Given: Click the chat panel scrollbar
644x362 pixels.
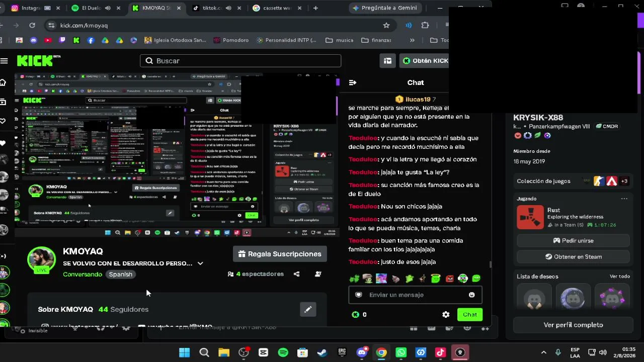Looking at the screenshot, I should [x=491, y=264].
